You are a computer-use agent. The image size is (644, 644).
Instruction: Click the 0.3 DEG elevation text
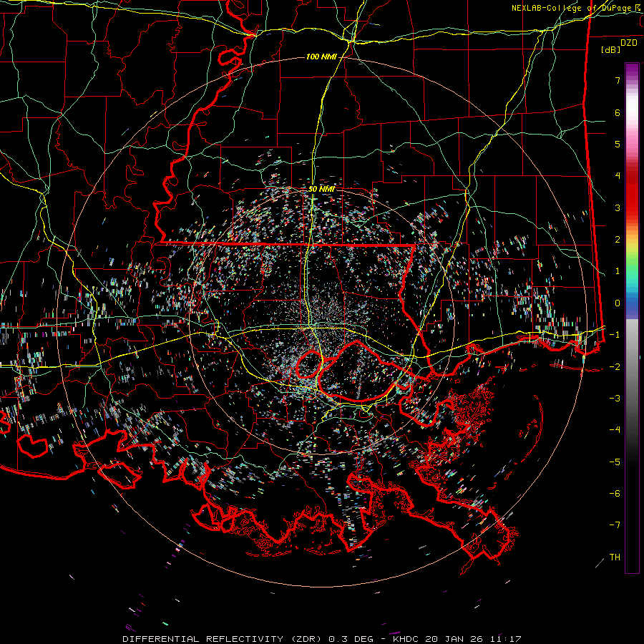(351, 639)
